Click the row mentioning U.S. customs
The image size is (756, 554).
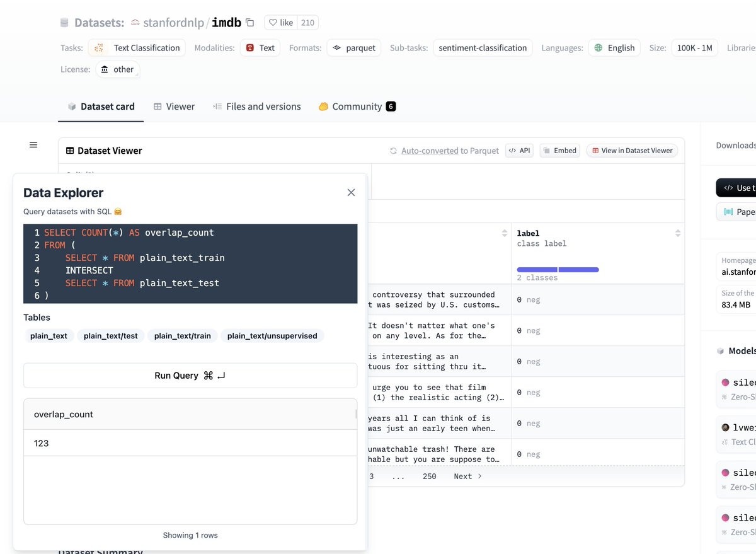(525, 300)
